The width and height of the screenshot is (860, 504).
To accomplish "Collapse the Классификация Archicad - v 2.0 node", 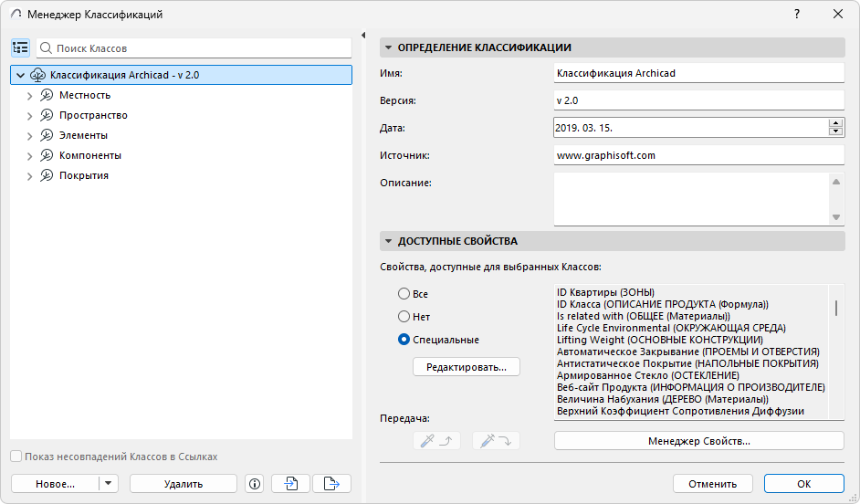I will click(x=20, y=75).
